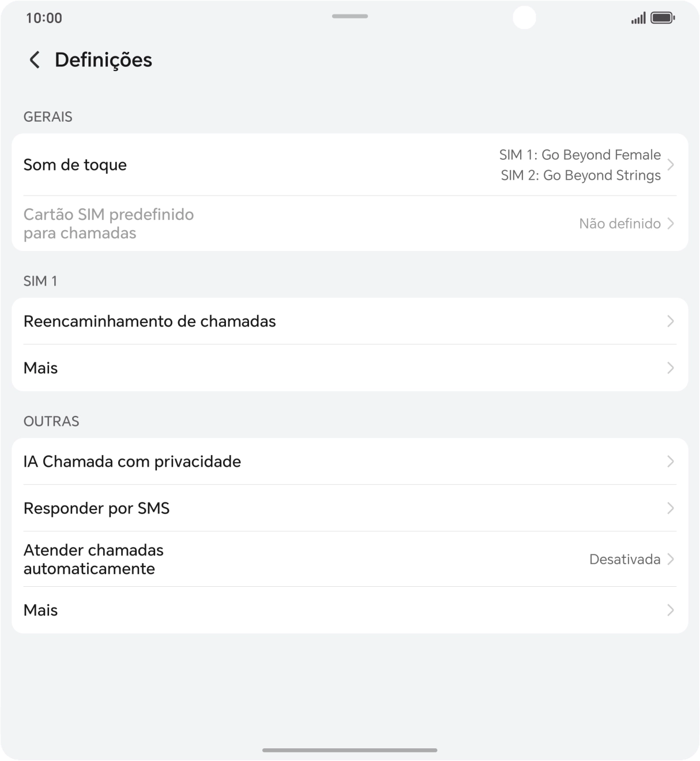
Task: Tap the chevron beside ringtone values
Action: [x=671, y=165]
